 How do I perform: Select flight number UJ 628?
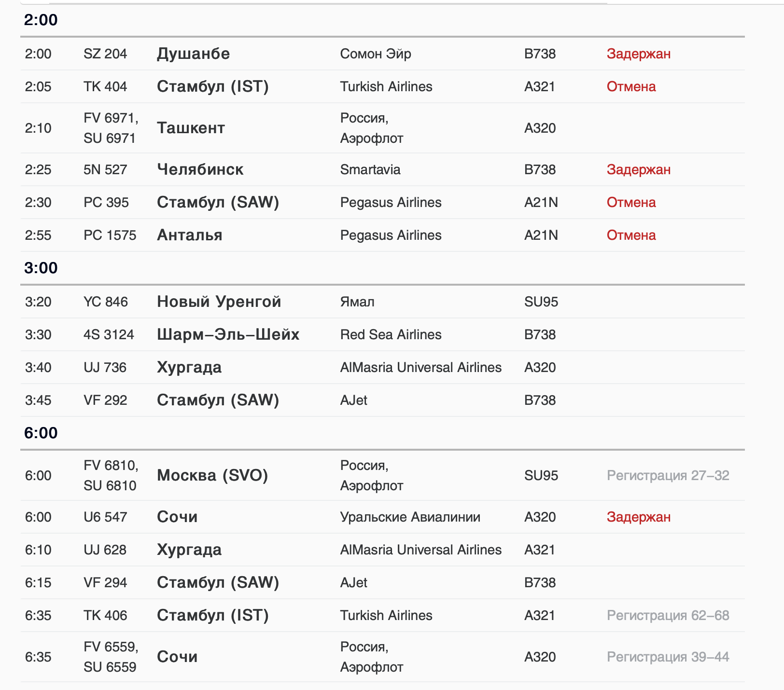(105, 550)
